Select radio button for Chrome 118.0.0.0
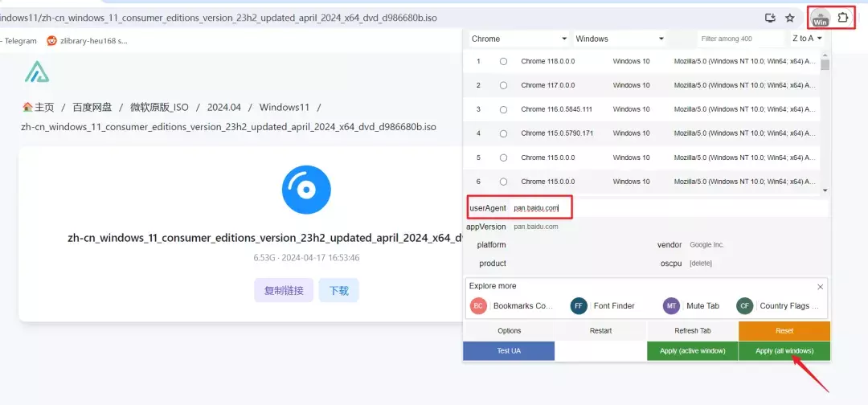The image size is (868, 405). coord(503,61)
